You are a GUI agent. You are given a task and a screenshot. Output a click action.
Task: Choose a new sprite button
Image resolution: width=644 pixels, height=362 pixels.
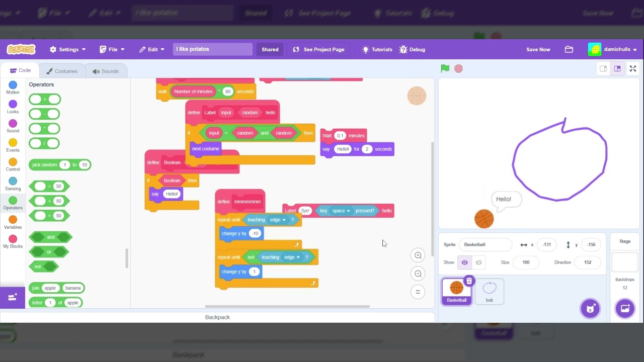click(x=591, y=308)
